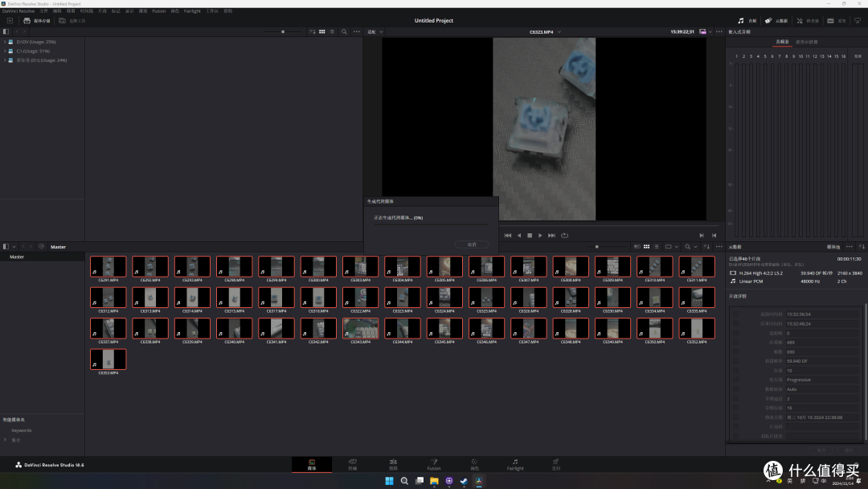Screen dimensions: 868x489
Task: Stop playback in the viewer
Action: point(530,236)
